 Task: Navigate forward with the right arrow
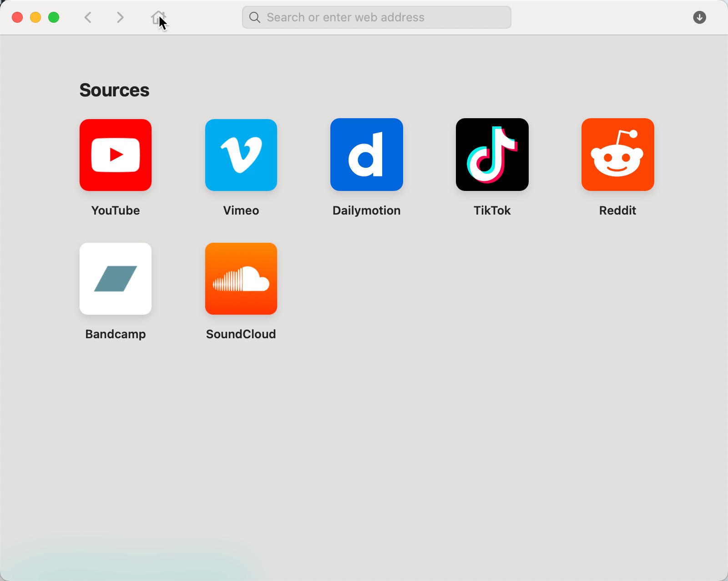coord(120,18)
